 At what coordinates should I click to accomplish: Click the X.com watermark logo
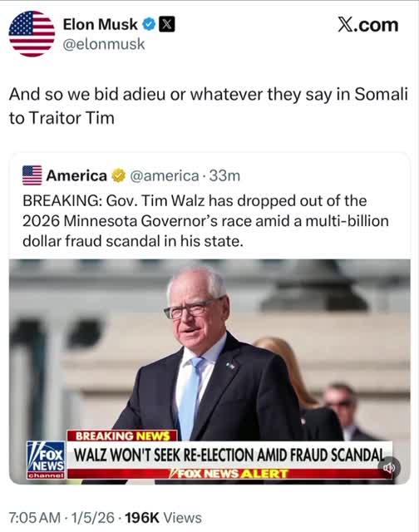pos(368,25)
